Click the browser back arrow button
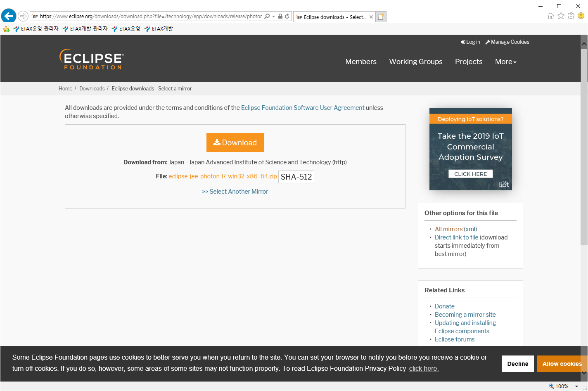The width and height of the screenshot is (588, 391). (x=8, y=16)
